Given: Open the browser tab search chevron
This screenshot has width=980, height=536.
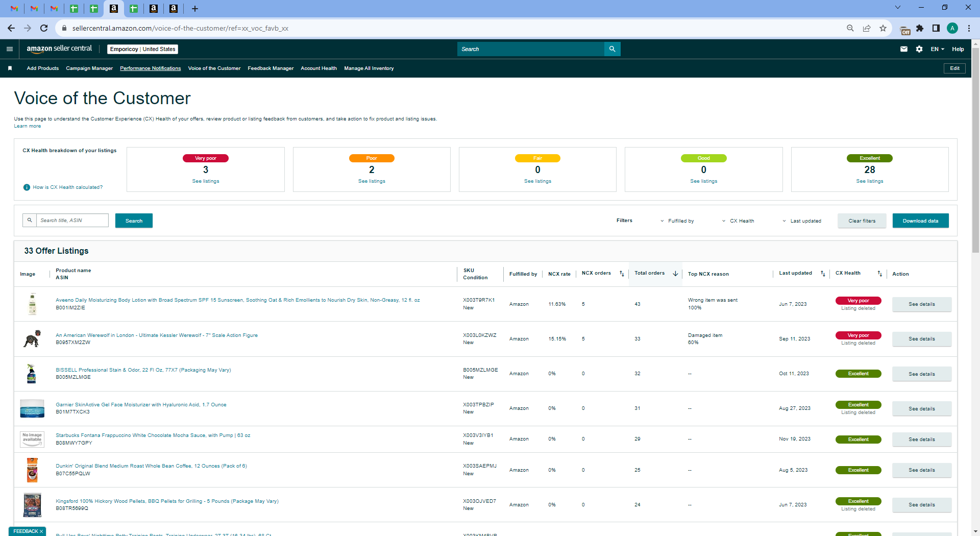Looking at the screenshot, I should tap(898, 8).
